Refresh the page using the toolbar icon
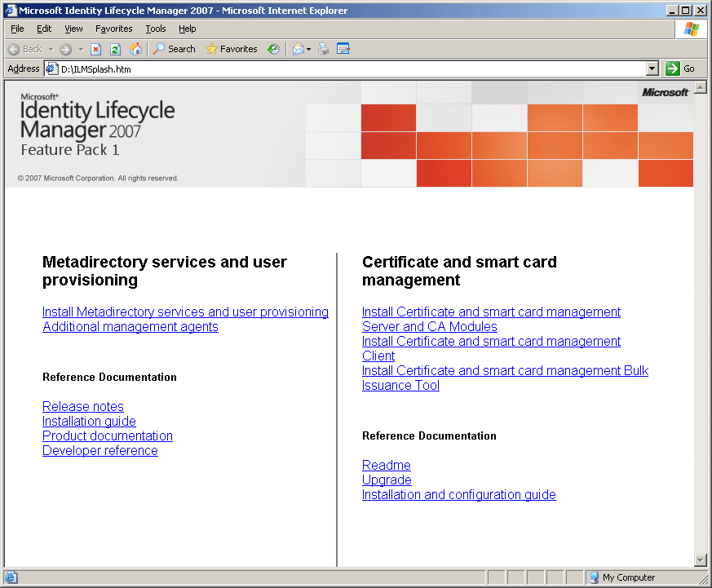The height and width of the screenshot is (588, 712). [115, 49]
